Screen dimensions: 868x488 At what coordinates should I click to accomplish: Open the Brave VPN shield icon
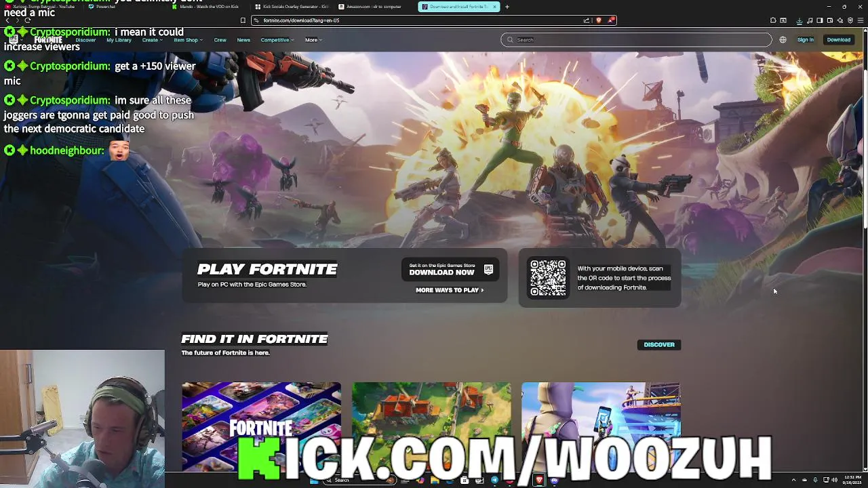(850, 20)
